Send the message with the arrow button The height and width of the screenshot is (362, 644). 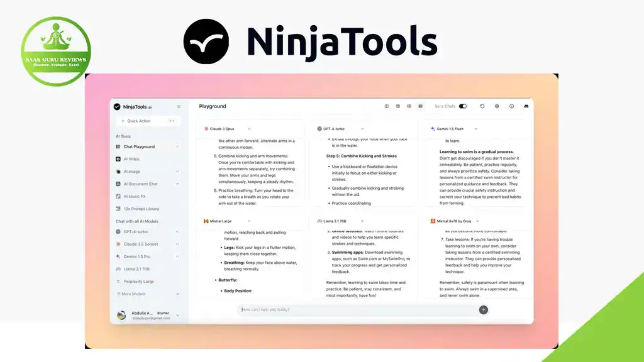pos(484,310)
